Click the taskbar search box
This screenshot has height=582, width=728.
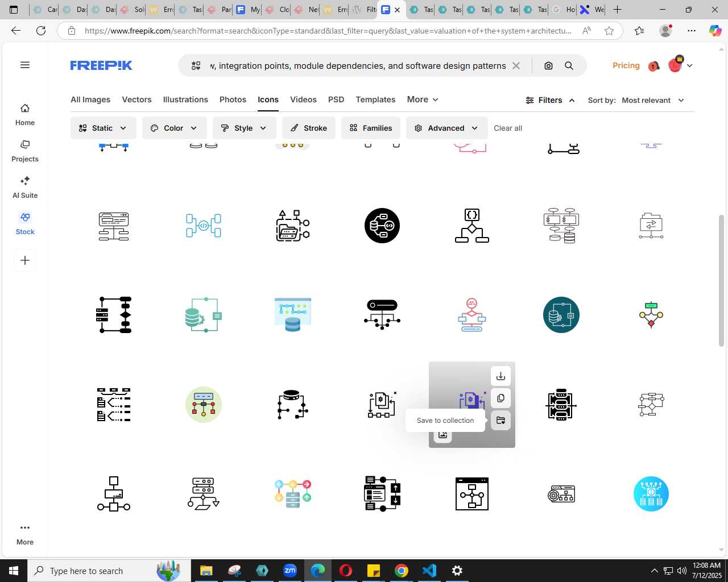[x=109, y=571]
